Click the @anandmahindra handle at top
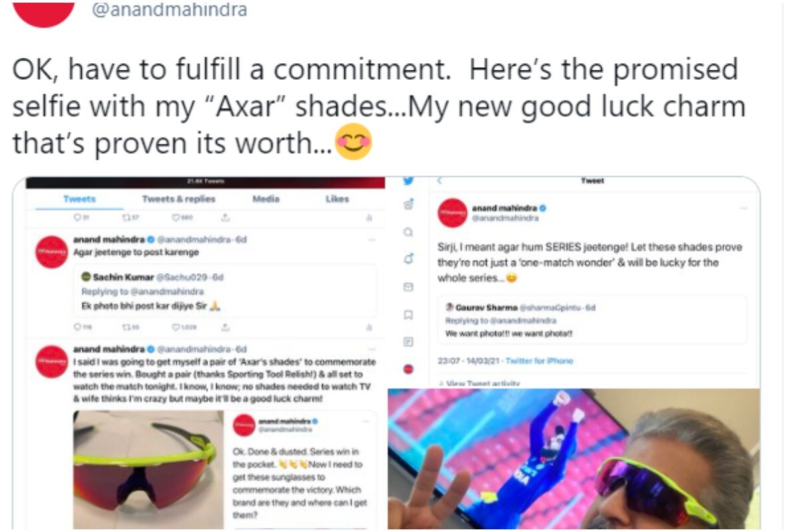This screenshot has width=798, height=532. 169,9
